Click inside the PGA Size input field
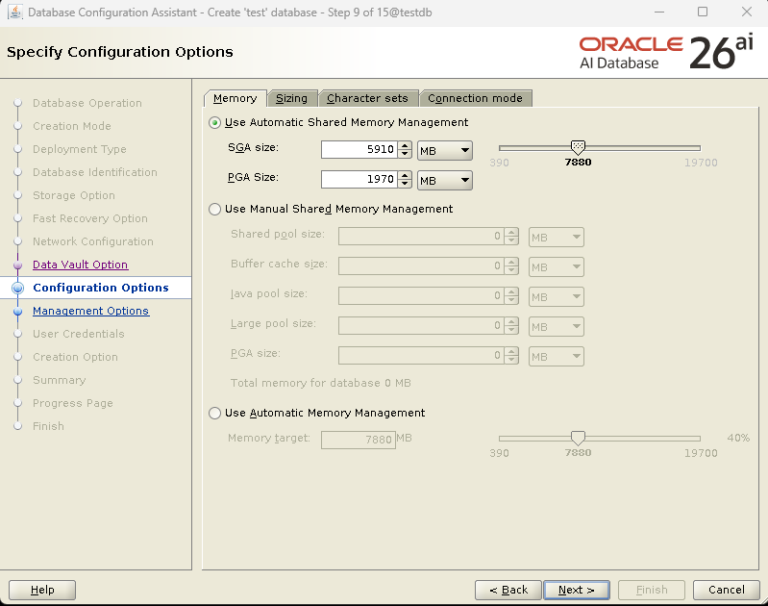 360,179
